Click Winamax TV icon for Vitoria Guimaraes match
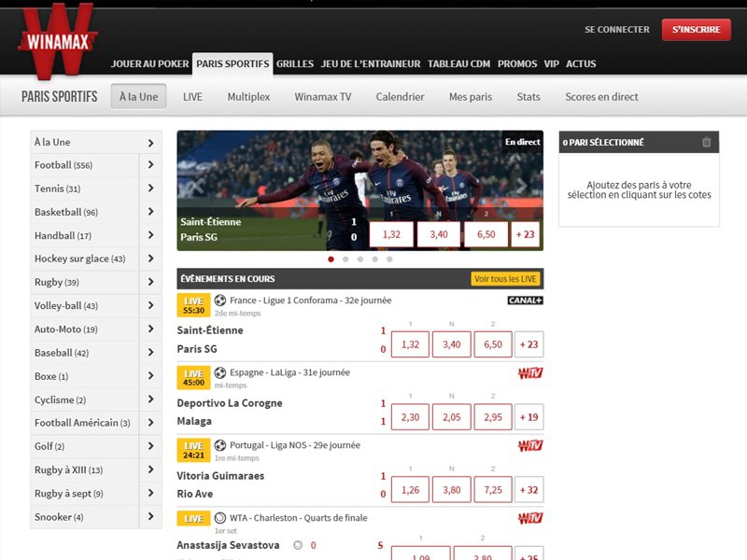The height and width of the screenshot is (560, 747). (530, 445)
